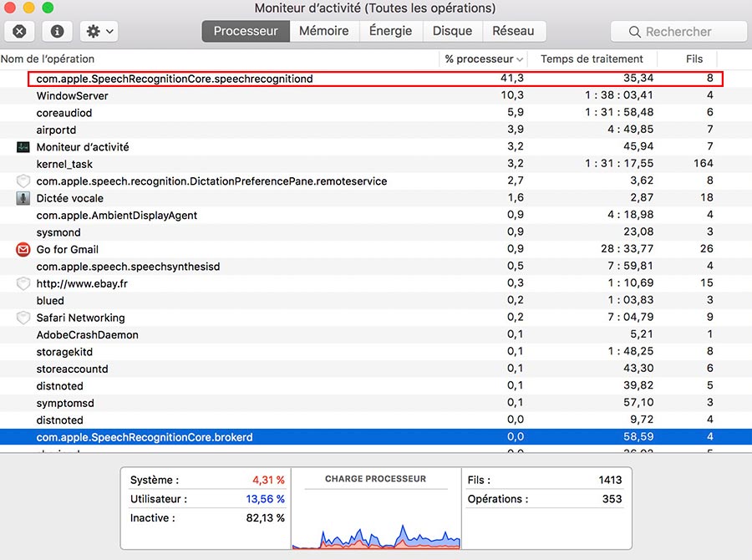Click the process info (i) icon

click(x=57, y=32)
